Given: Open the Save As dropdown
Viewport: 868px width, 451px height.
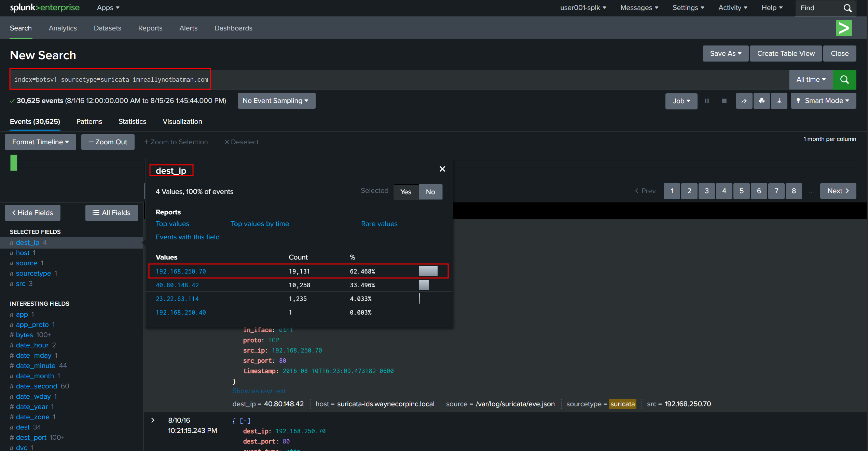Looking at the screenshot, I should coord(726,53).
